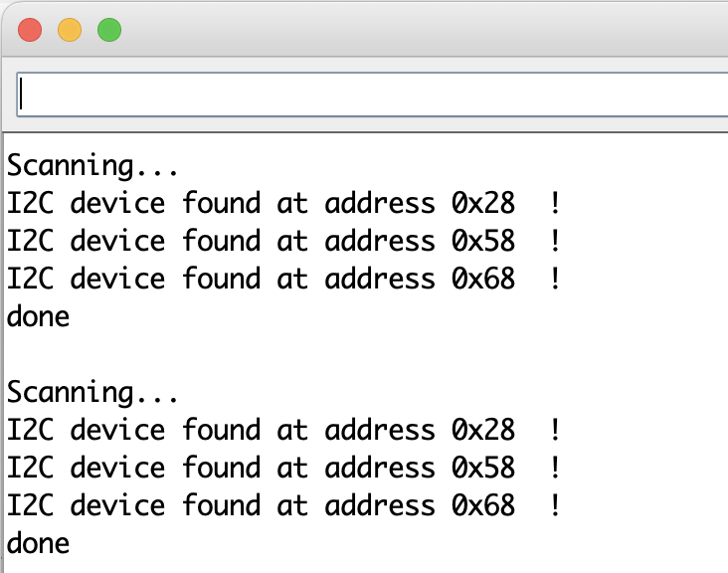The image size is (728, 573).
Task: Click the second 0x28 address line
Action: (x=284, y=430)
